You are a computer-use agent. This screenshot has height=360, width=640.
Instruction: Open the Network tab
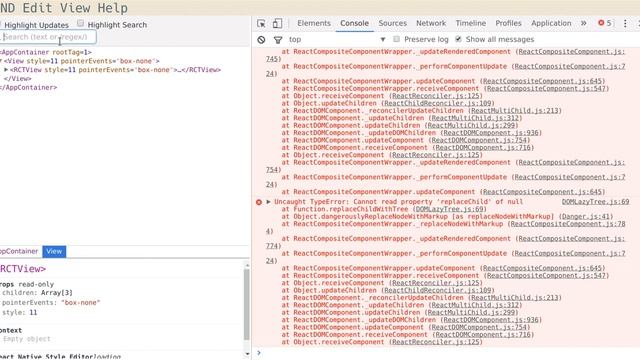(x=431, y=23)
